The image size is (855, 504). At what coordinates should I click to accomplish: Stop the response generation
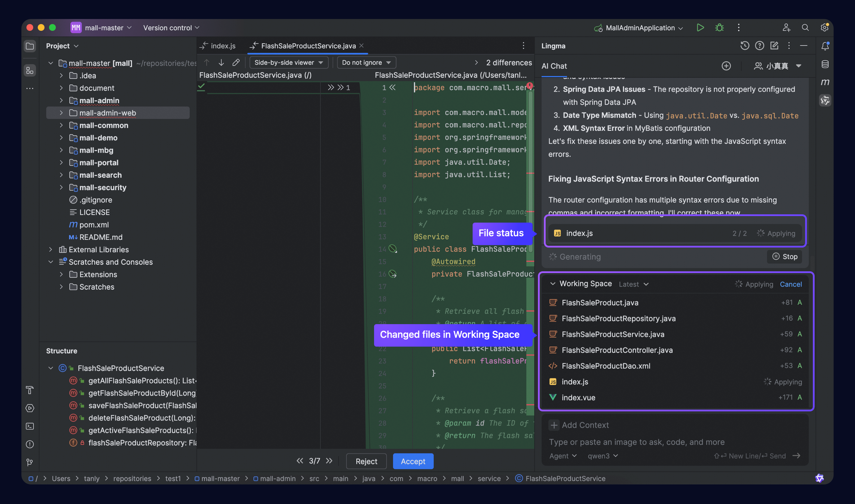784,257
